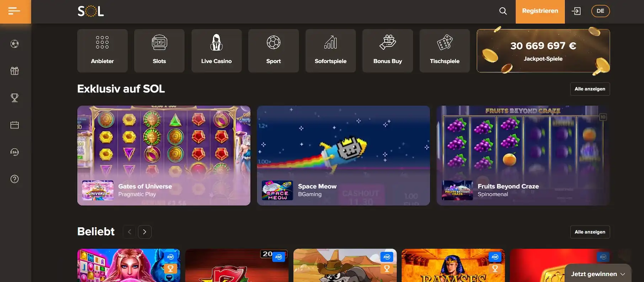Select the Tischspiele category tile
Screen dimensions: 644x282
(445, 51)
